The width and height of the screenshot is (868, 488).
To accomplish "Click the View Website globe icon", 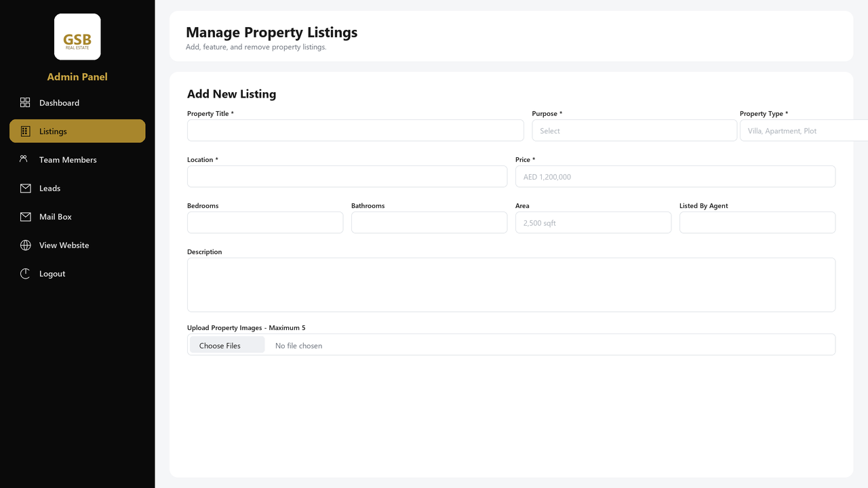I will click(25, 245).
